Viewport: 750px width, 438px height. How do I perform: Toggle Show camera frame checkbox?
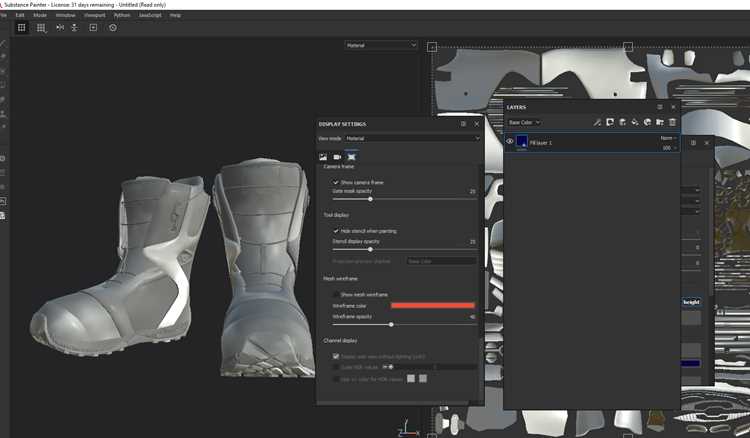pos(336,182)
